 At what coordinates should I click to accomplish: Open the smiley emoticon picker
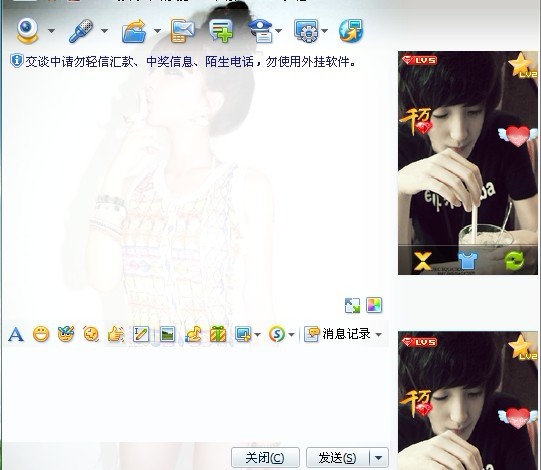(41, 334)
